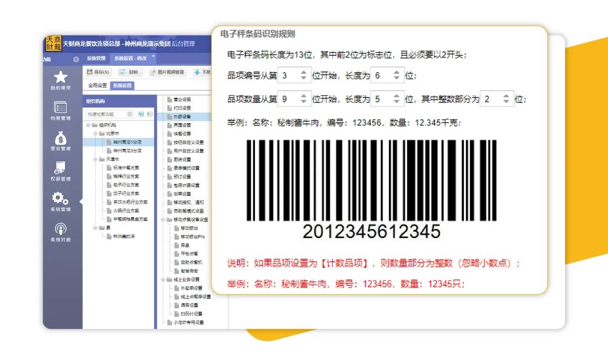The height and width of the screenshot is (364, 608).
Task: Click the 下发 button with down arrow
Action: [x=202, y=72]
